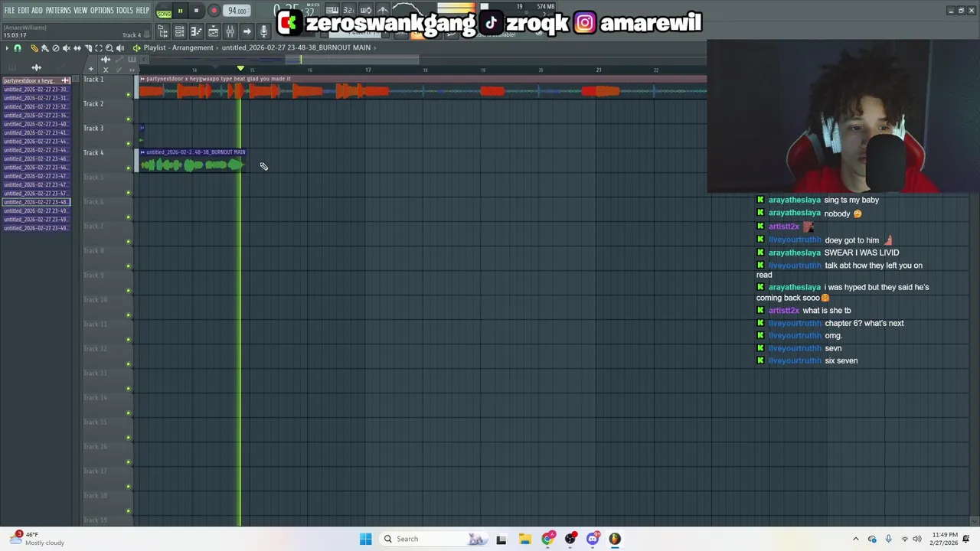Select the slice tool in playlist toolbar
Screen dimensions: 980x551
click(87, 47)
